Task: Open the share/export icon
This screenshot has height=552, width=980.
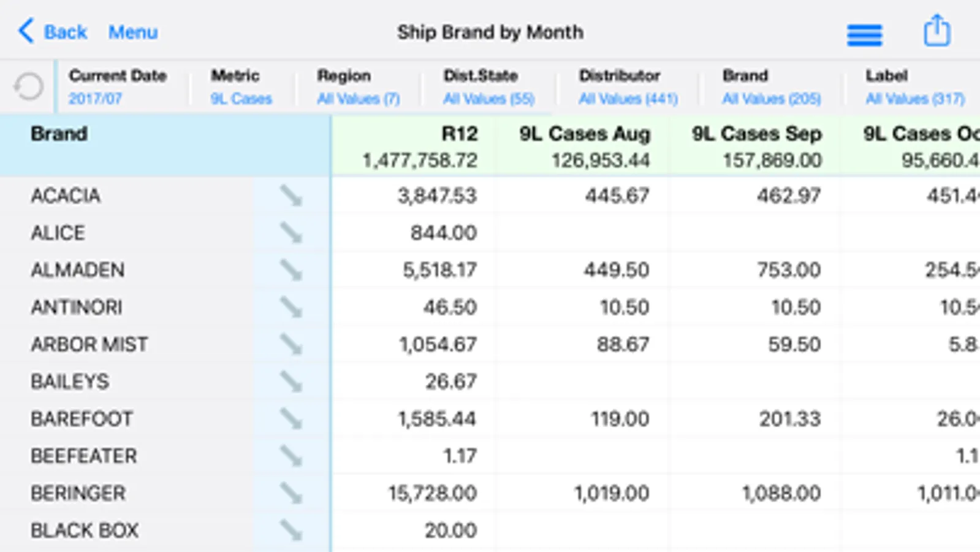Action: pos(936,32)
